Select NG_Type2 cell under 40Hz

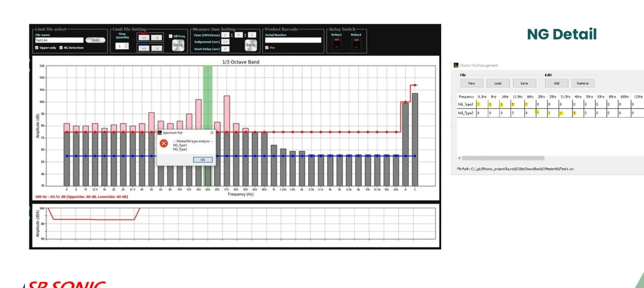pos(577,113)
